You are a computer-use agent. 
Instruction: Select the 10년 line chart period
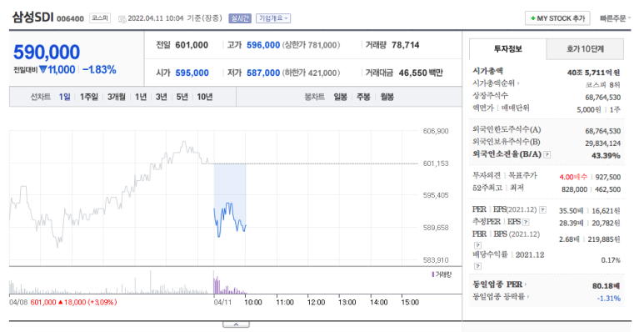[x=205, y=97]
